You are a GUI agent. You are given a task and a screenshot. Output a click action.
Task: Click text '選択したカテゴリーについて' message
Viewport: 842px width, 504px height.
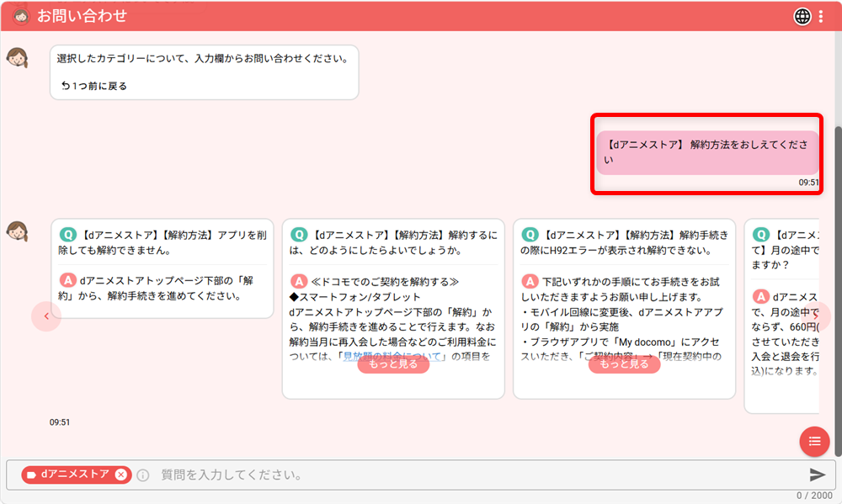point(203,59)
